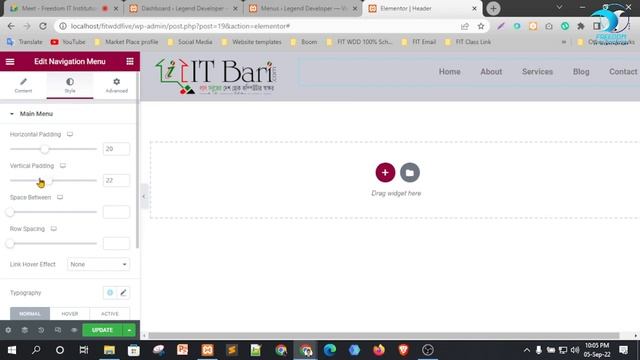The height and width of the screenshot is (360, 640).
Task: Preview changes with the eye icon
Action: pos(74,330)
